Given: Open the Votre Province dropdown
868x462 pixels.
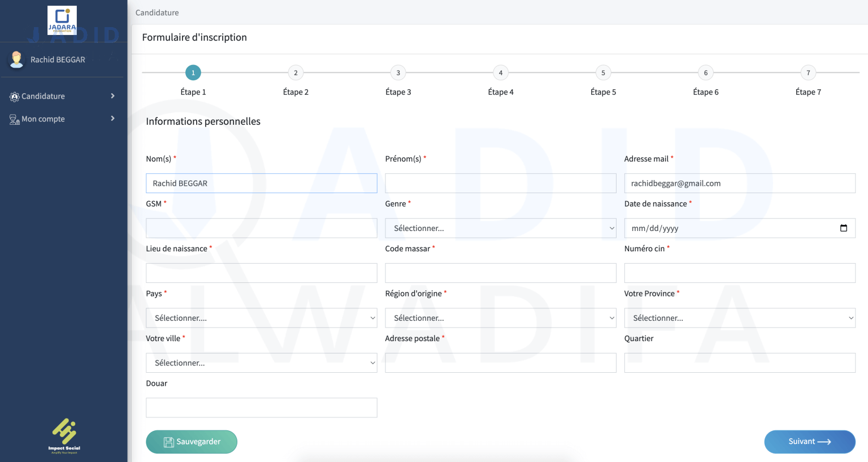Looking at the screenshot, I should click(x=740, y=318).
